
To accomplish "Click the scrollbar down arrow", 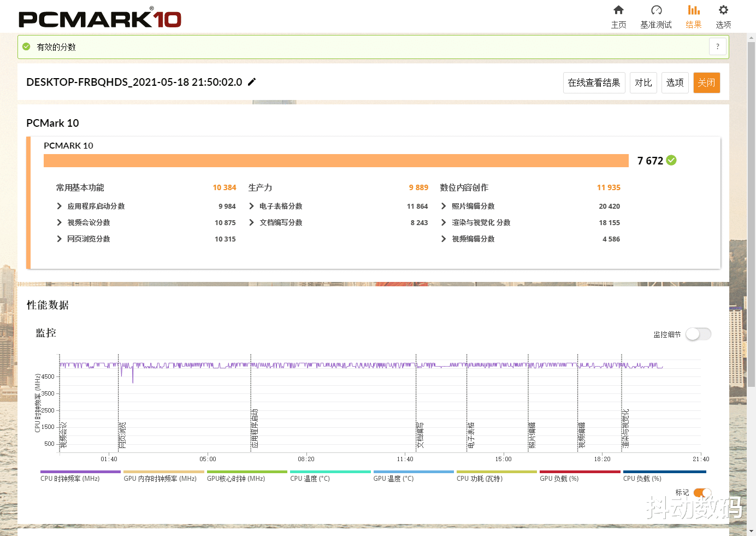I will (751, 531).
